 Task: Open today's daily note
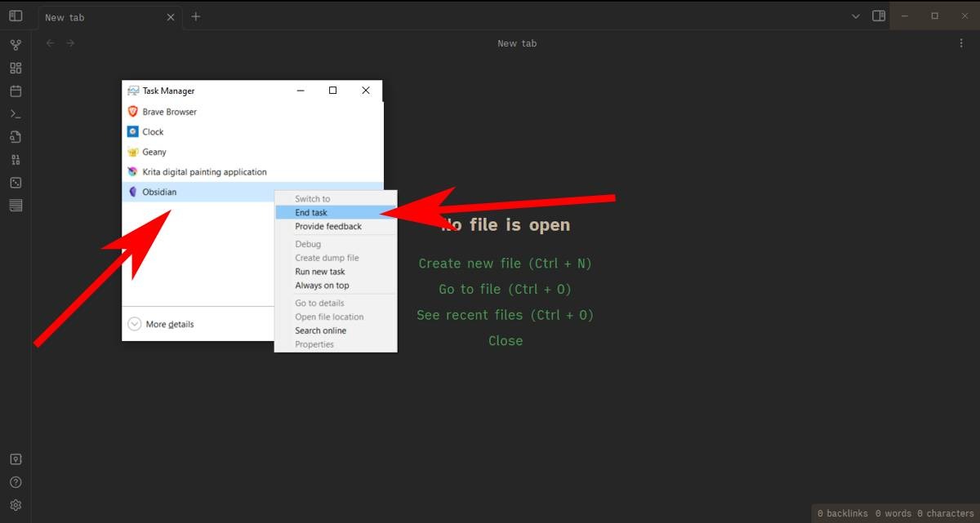(16, 91)
